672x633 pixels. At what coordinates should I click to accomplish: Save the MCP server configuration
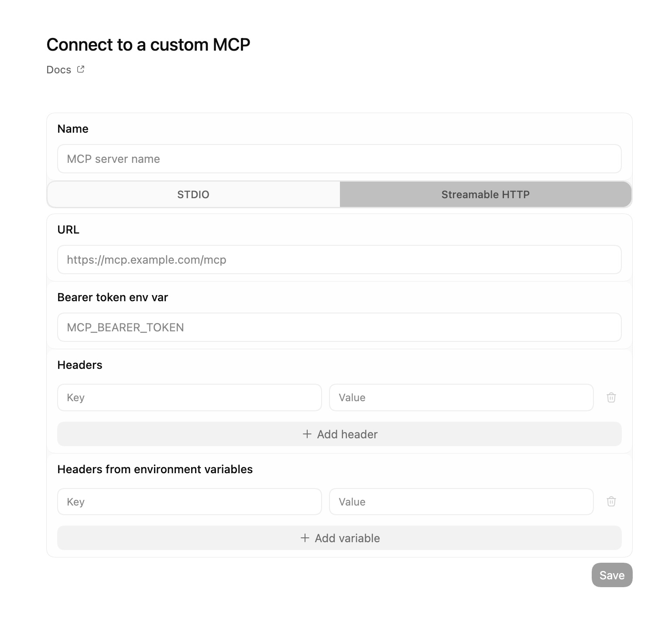[x=612, y=575]
